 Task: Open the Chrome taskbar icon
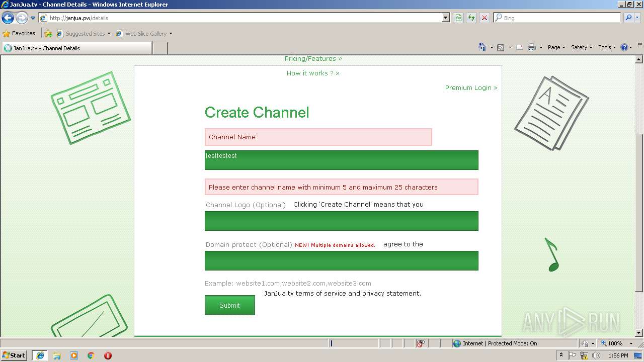coord(91,355)
